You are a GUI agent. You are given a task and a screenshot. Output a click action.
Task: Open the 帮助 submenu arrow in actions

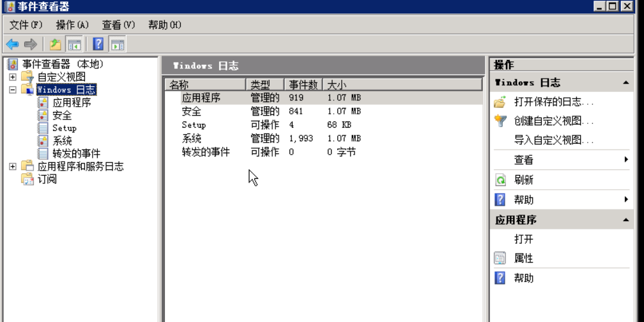(626, 199)
